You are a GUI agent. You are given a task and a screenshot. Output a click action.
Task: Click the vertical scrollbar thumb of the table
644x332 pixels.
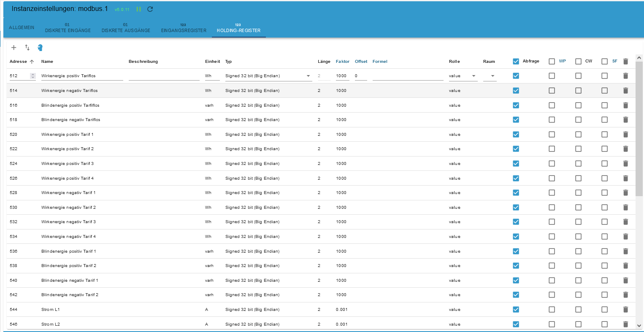pyautogui.click(x=639, y=129)
